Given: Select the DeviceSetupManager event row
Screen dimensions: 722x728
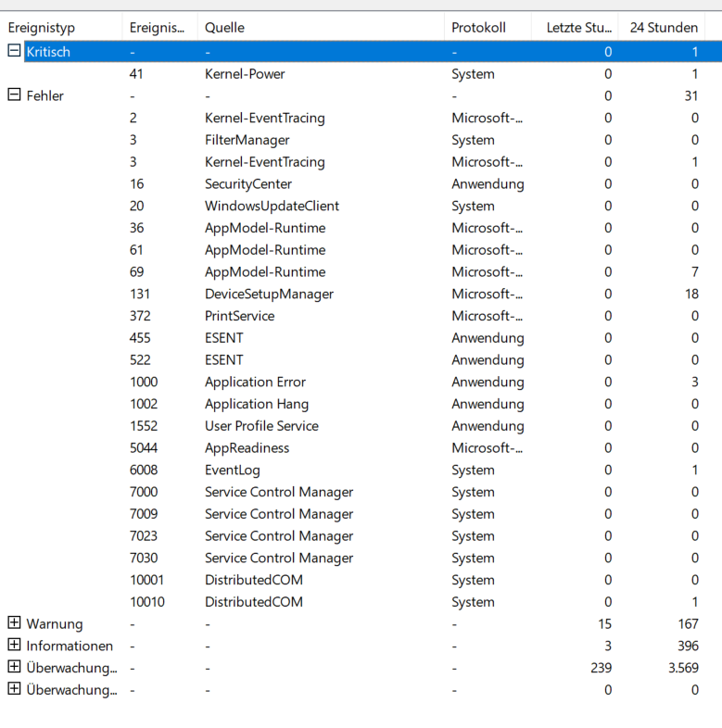Looking at the screenshot, I should [361, 294].
